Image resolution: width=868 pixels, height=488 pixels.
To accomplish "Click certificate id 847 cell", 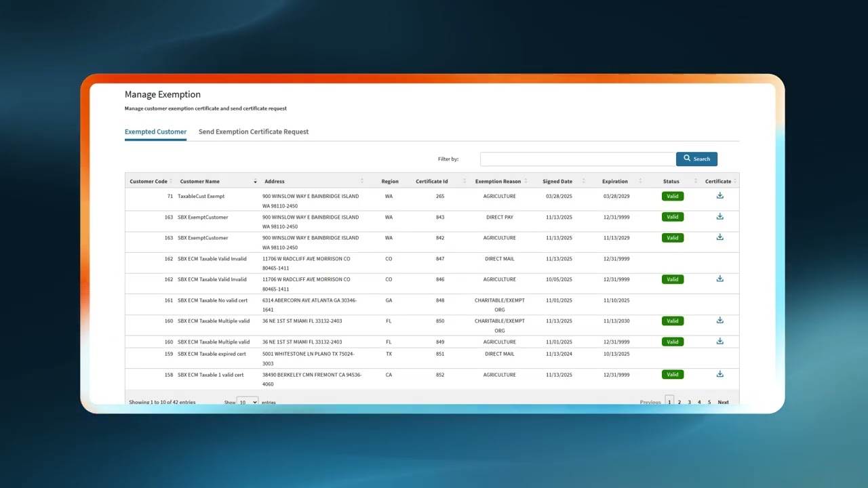I will click(440, 258).
